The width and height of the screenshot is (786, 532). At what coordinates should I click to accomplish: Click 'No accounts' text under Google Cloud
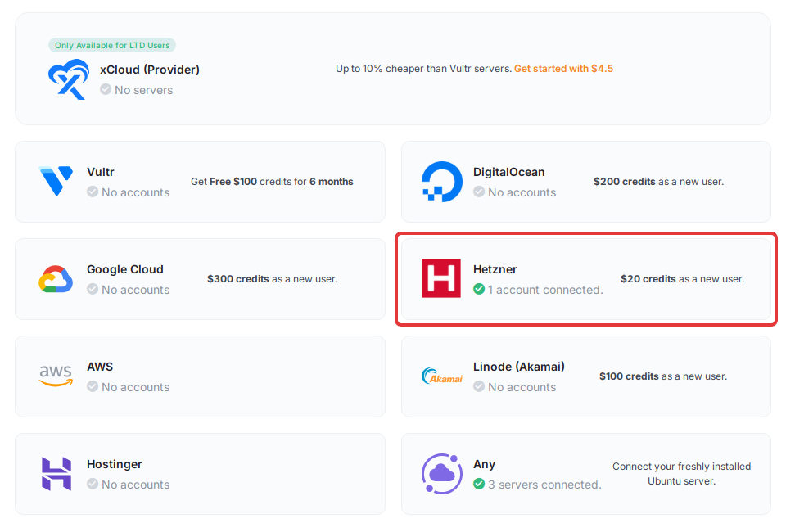tap(135, 290)
